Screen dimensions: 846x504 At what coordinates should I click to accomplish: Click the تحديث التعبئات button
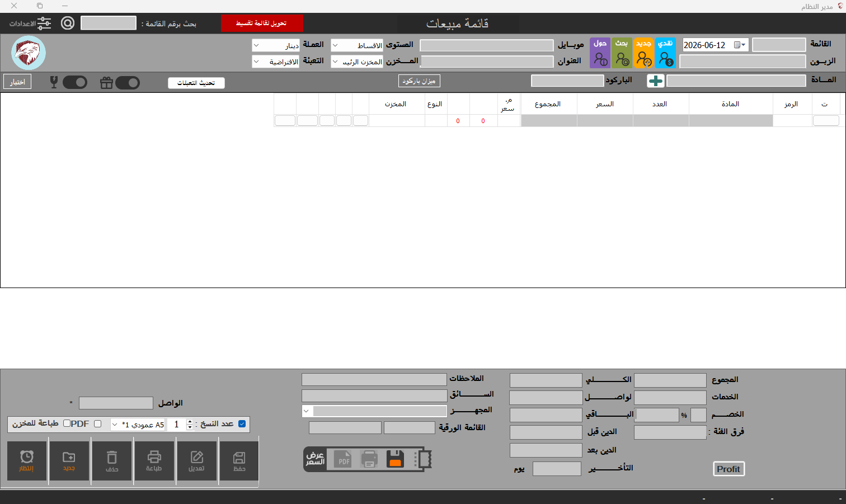point(196,83)
